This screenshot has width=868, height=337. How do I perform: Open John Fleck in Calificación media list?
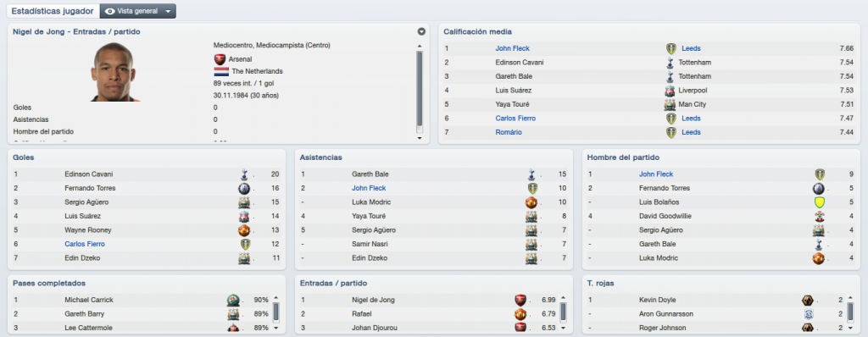[x=512, y=49]
